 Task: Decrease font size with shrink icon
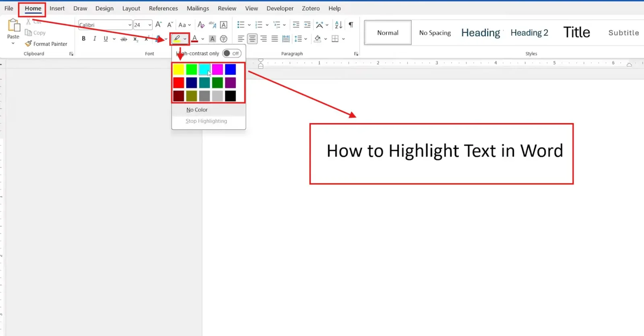[x=170, y=25]
